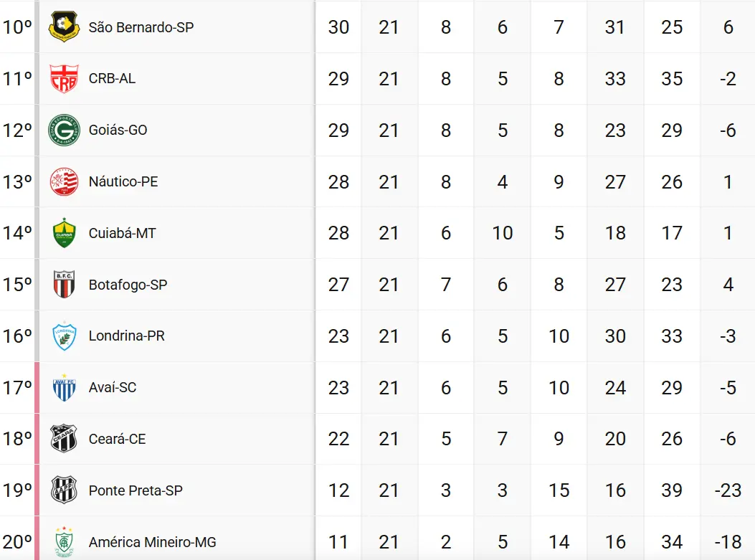Click the Avaí-SC blue striped crest
This screenshot has height=560, width=755.
coord(64,388)
